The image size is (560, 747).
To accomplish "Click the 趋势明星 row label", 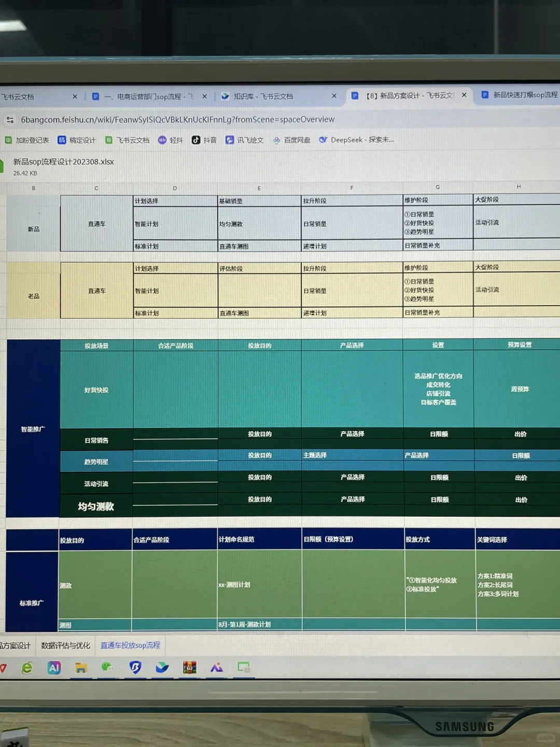I will [96, 462].
